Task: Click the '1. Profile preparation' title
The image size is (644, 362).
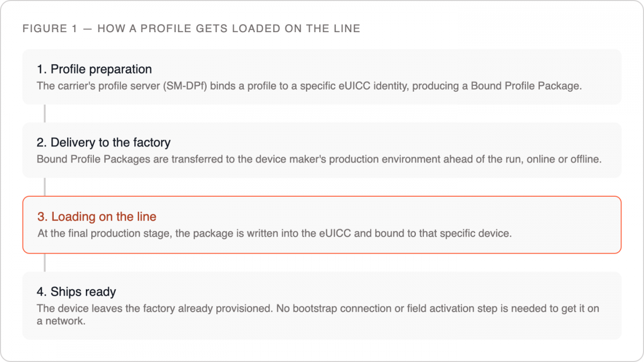Action: click(94, 69)
